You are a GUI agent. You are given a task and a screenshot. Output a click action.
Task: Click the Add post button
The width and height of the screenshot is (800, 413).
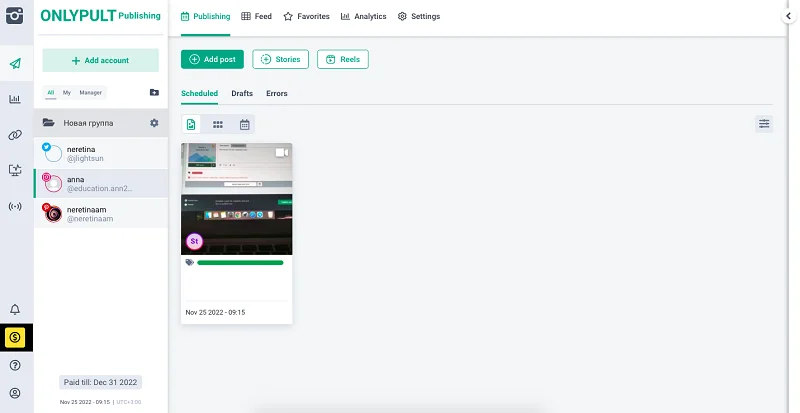tap(212, 60)
